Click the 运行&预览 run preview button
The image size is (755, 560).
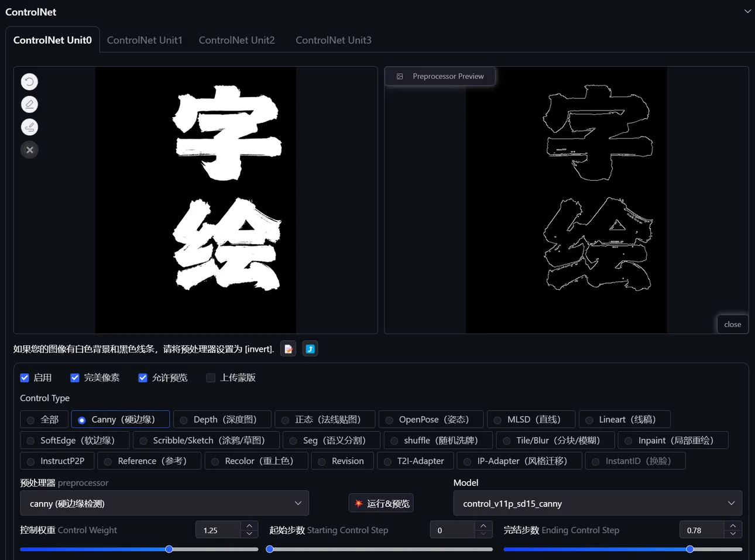(x=381, y=504)
